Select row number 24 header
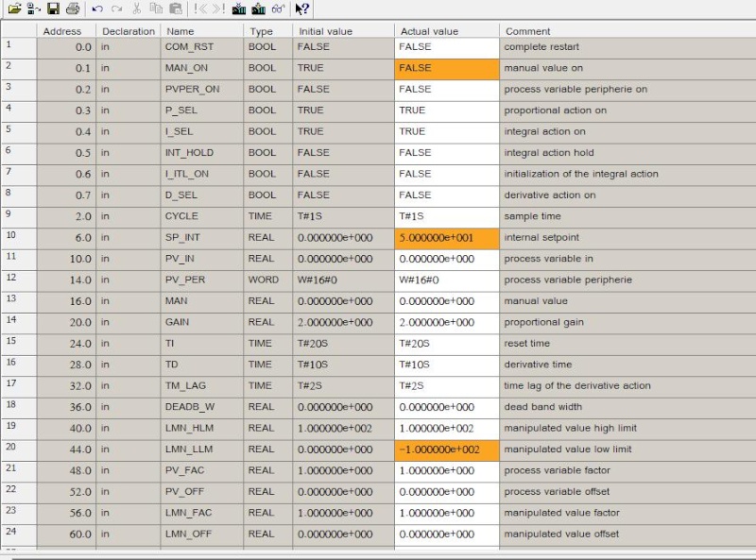756x560 pixels. pos(18,535)
